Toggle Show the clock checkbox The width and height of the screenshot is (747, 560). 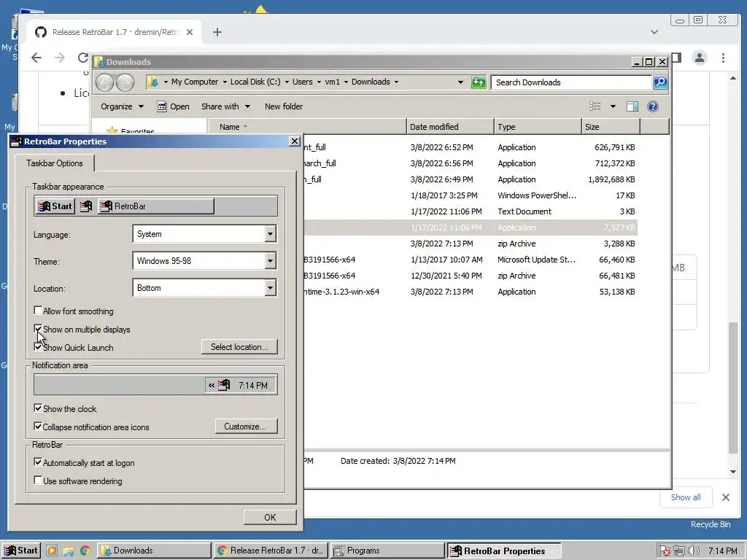pyautogui.click(x=38, y=408)
